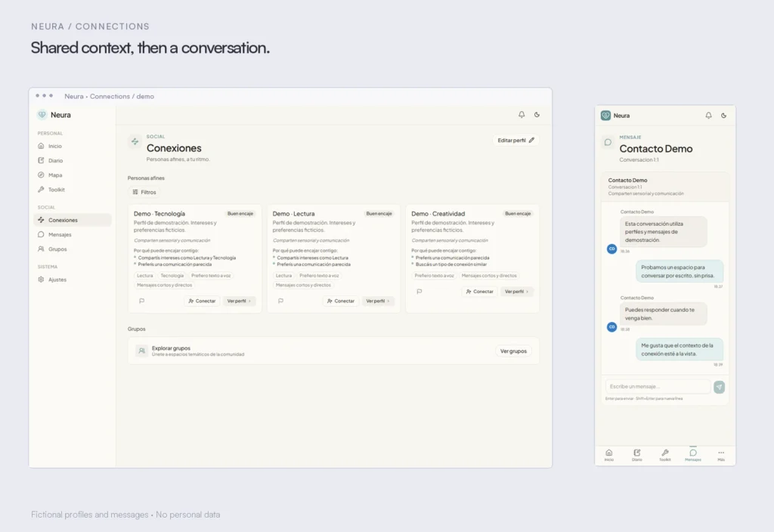Click the pencil icon in Editar perfil
Screen dimensions: 774x532
tap(531, 140)
